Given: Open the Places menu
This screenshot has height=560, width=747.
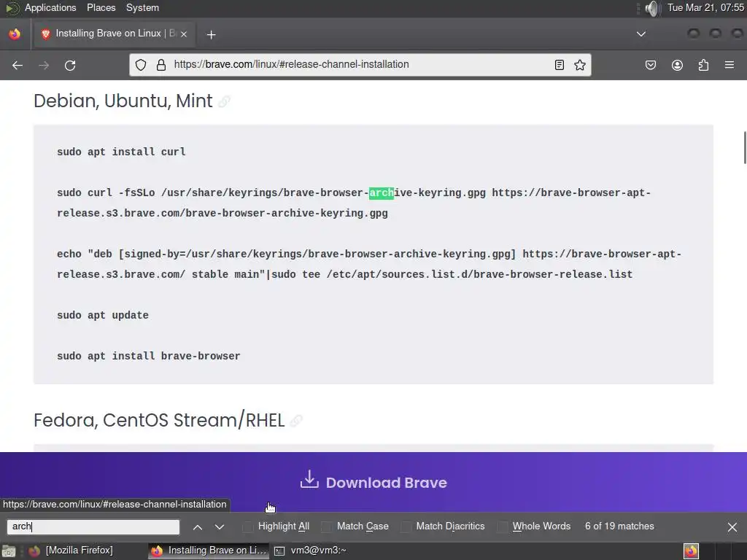Looking at the screenshot, I should [x=101, y=8].
